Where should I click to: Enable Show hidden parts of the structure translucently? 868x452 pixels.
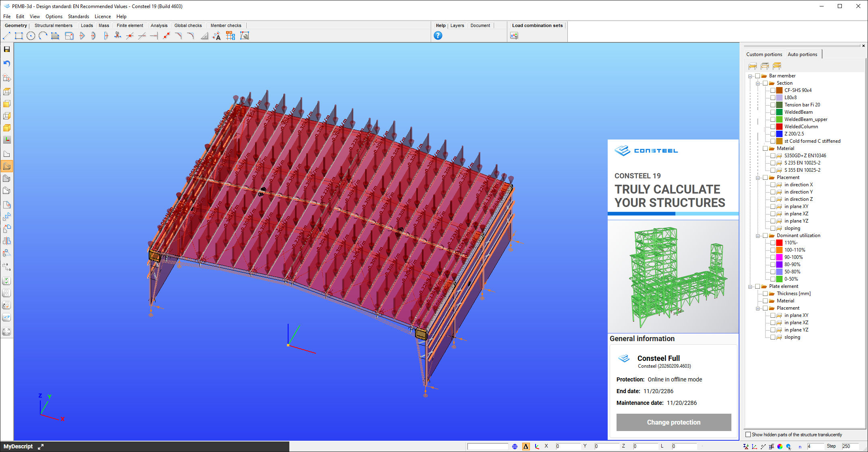(748, 434)
